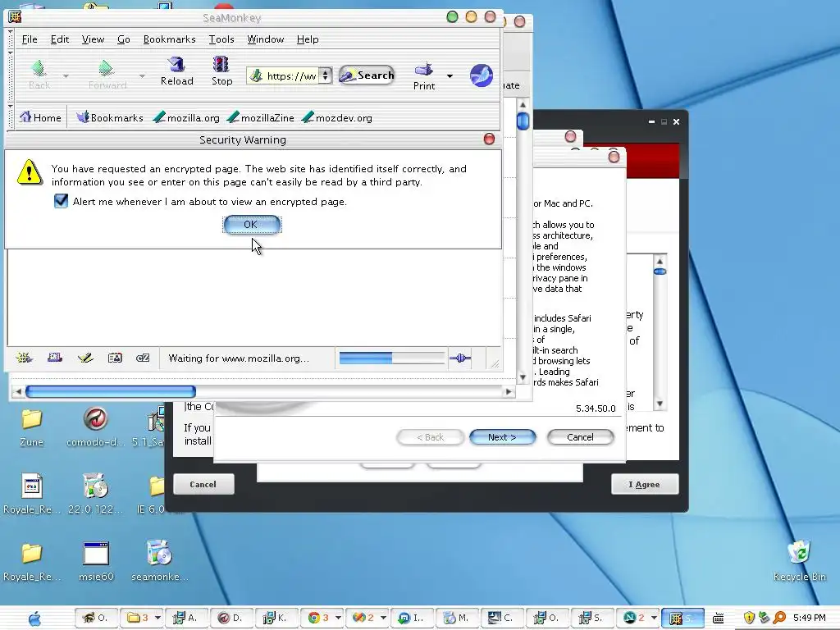Open the Go menu

(124, 39)
